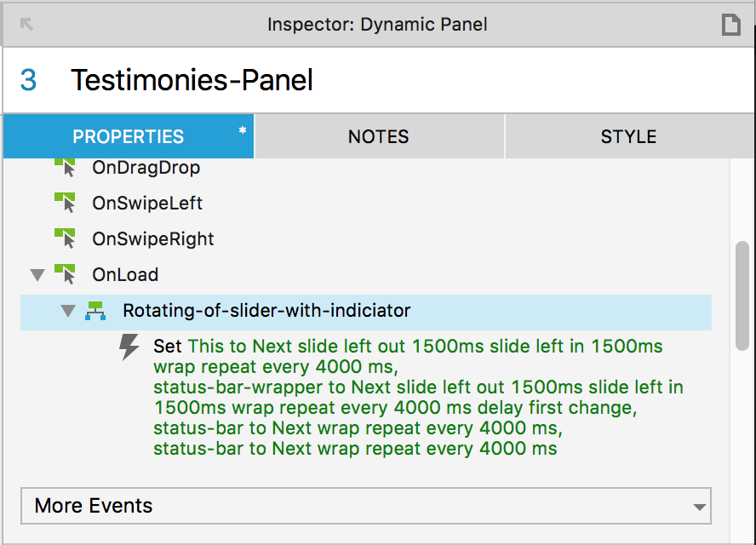
Task: Select the OnLoad event label text
Action: point(125,274)
